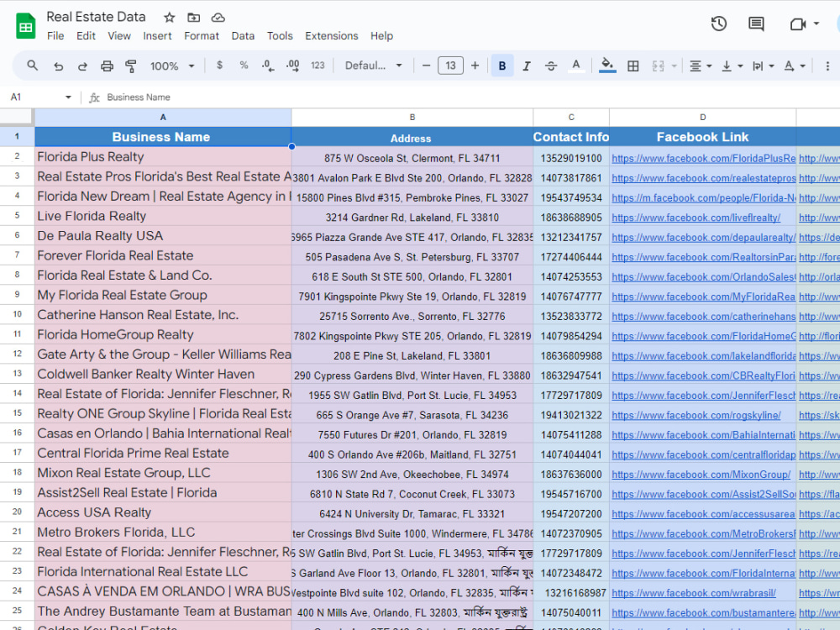This screenshot has width=840, height=630.
Task: Undo the last action
Action: pyautogui.click(x=59, y=66)
